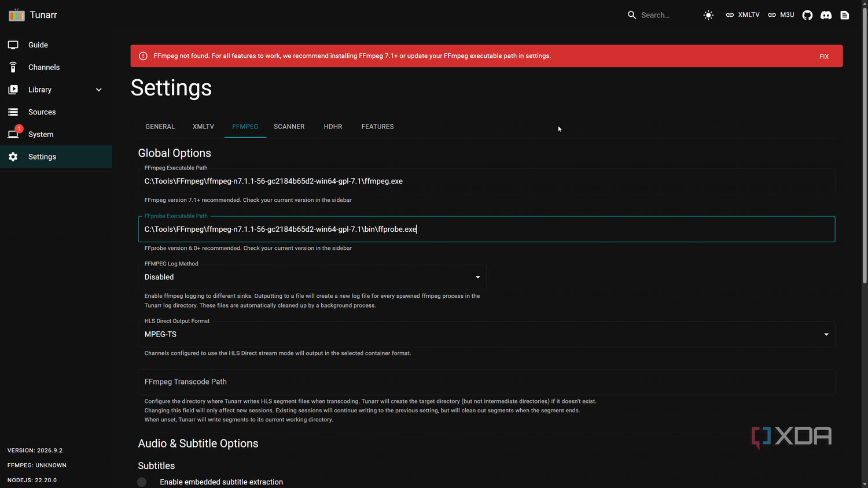Open Guide in the sidebar
The width and height of the screenshot is (868, 488).
pyautogui.click(x=56, y=45)
